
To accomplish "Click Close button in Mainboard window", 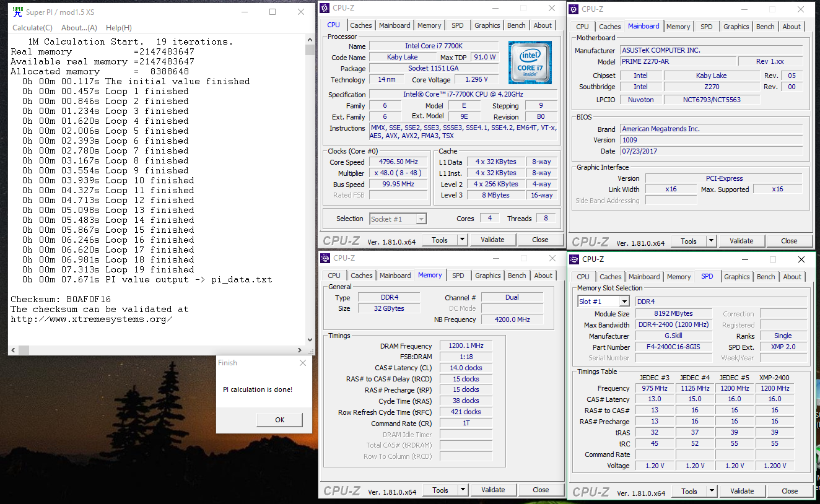I will click(x=789, y=241).
